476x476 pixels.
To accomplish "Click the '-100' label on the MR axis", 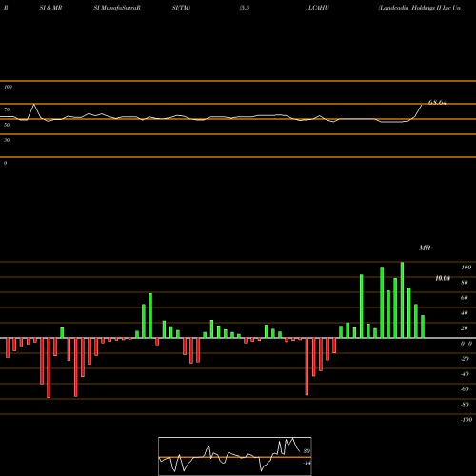I will point(466,420).
